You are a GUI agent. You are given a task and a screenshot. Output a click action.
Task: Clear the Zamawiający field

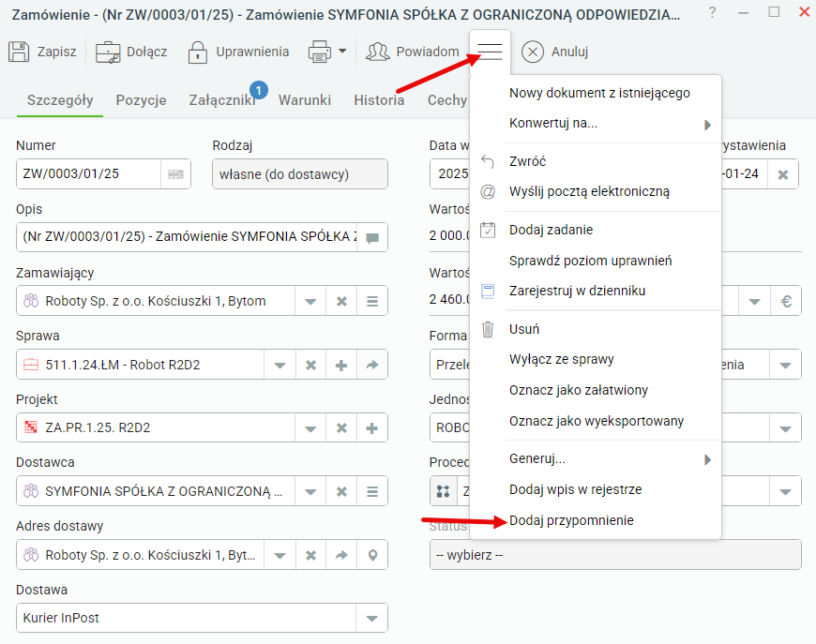pos(341,301)
